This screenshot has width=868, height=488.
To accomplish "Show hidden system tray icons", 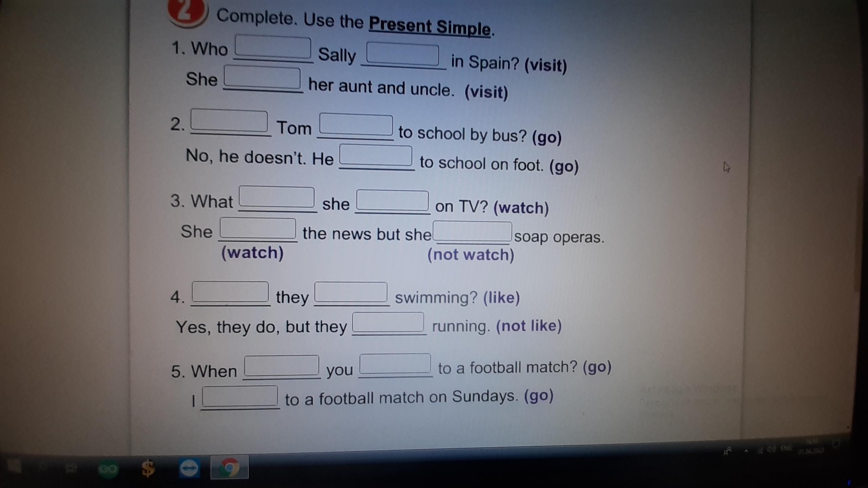I will coord(746,451).
